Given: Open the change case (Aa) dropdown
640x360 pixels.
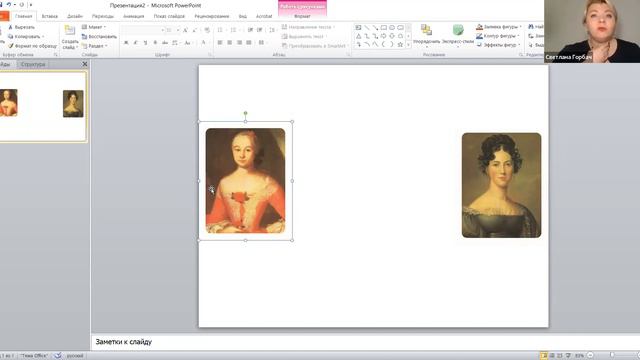Looking at the screenshot, I should pyautogui.click(x=188, y=42).
